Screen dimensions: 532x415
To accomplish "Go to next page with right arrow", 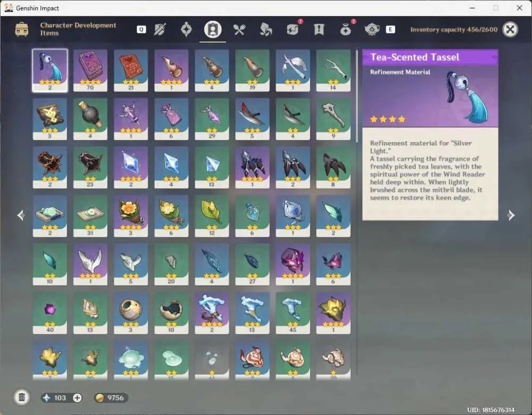I will click(511, 215).
